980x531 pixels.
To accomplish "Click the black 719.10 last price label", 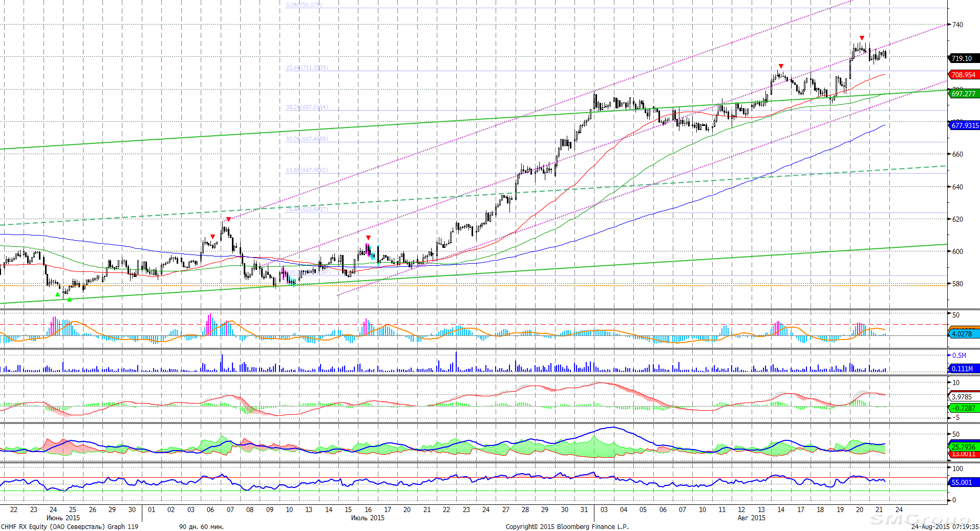I will [x=964, y=58].
